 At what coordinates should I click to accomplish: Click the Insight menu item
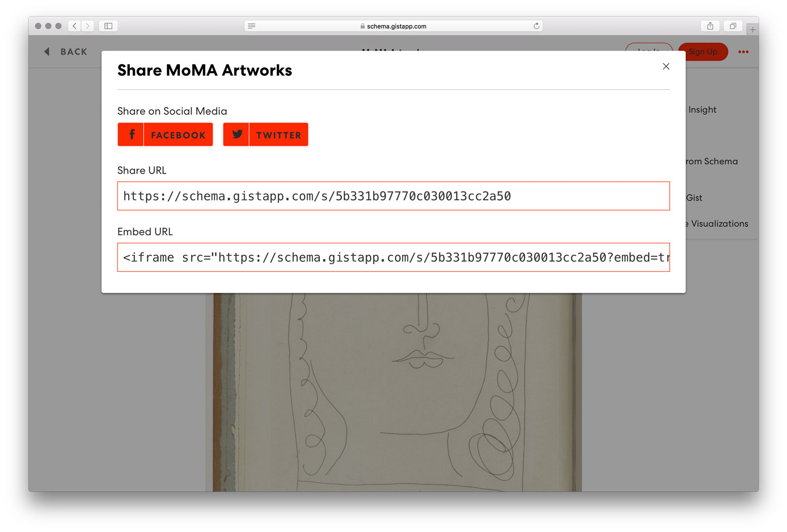(x=702, y=109)
